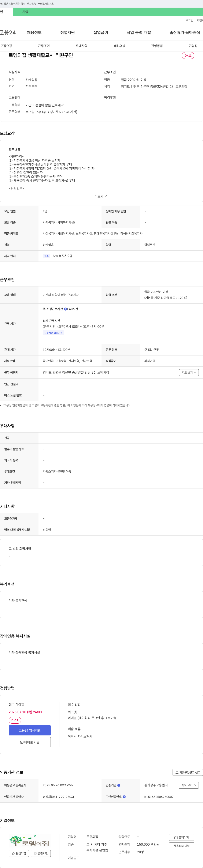The width and height of the screenshot is (203, 868).
Task: Click 국민연금, 고용보험, 산재보험, 건강보험 text
Action: click(67, 361)
